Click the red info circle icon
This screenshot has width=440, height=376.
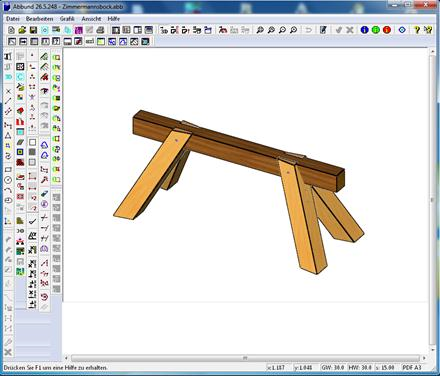[387, 30]
